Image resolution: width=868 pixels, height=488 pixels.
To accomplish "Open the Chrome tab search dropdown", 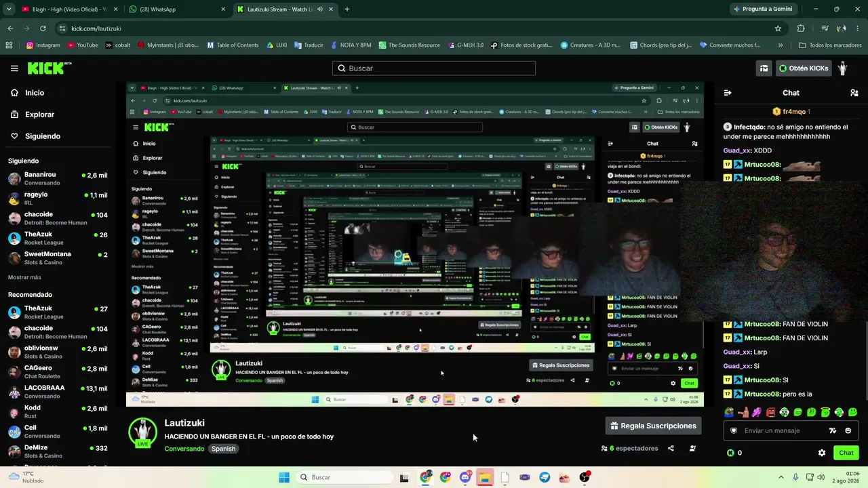I will (x=9, y=9).
